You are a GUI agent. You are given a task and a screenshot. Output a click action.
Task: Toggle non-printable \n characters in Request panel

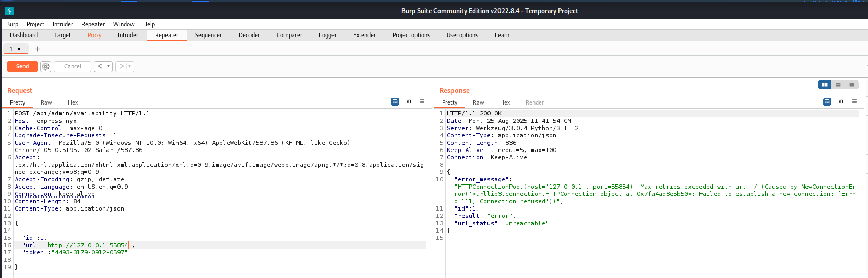click(409, 101)
